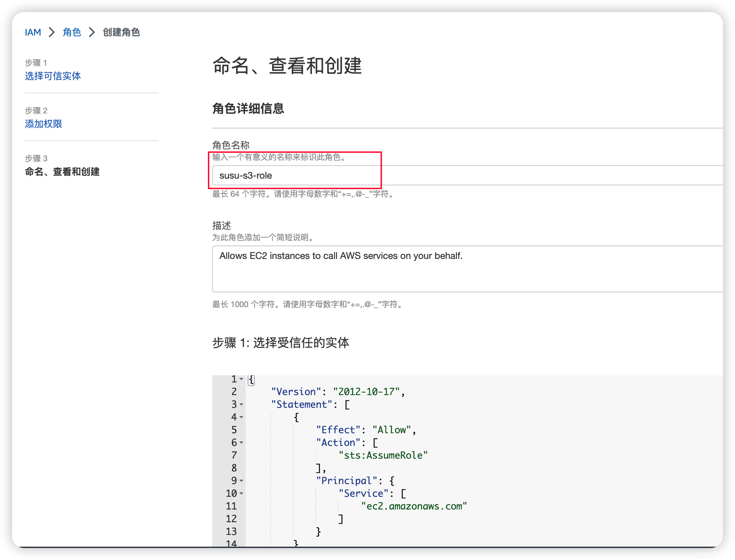Open the IAM breadcrumb link
735x560 pixels.
point(33,32)
